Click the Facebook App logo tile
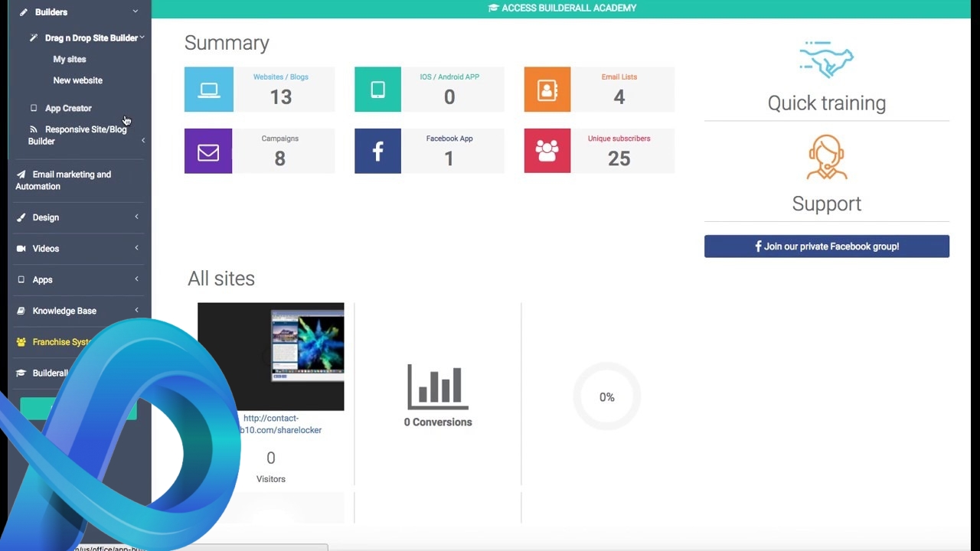980x551 pixels. [377, 152]
